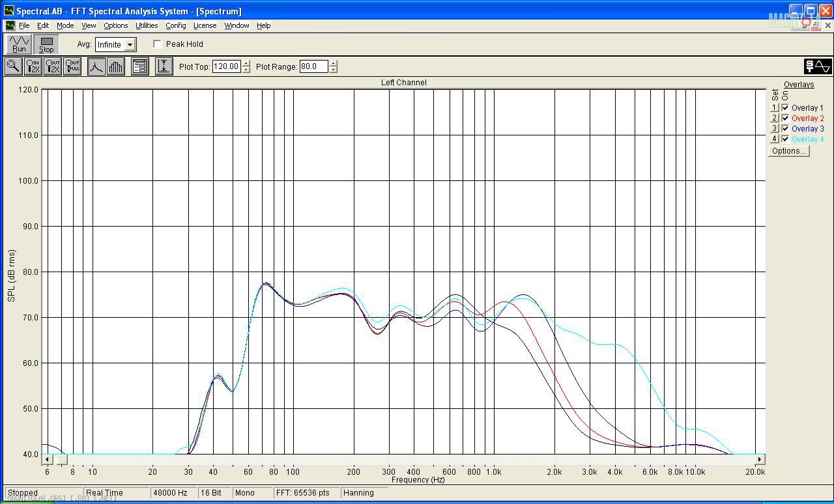This screenshot has height=504, width=834.
Task: Open the Edit menu
Action: [43, 25]
